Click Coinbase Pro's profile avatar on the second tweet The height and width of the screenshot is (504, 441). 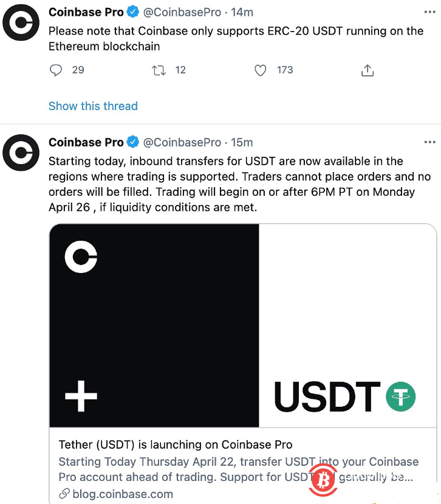[x=21, y=153]
